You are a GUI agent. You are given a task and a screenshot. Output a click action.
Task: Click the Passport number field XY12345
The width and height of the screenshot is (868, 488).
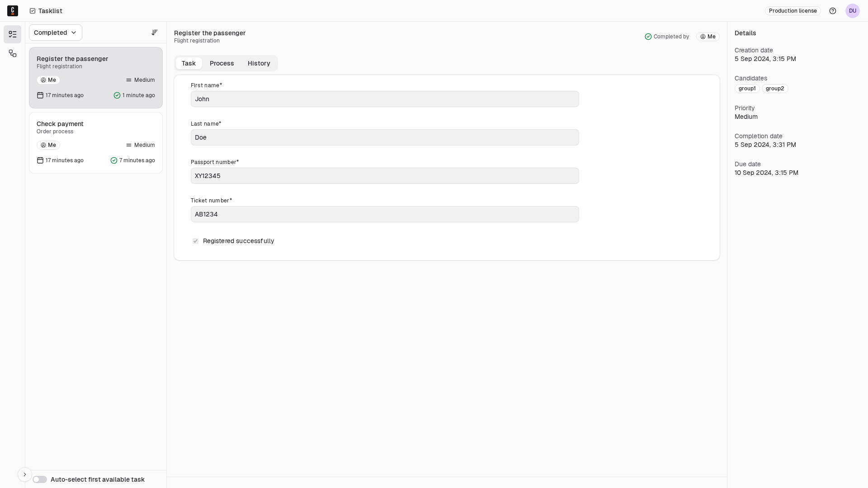pos(385,176)
